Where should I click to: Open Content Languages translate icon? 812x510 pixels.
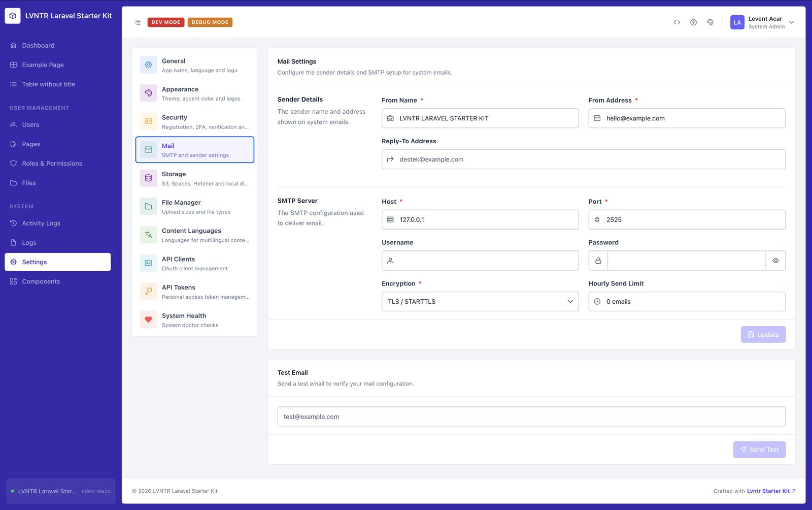(148, 235)
